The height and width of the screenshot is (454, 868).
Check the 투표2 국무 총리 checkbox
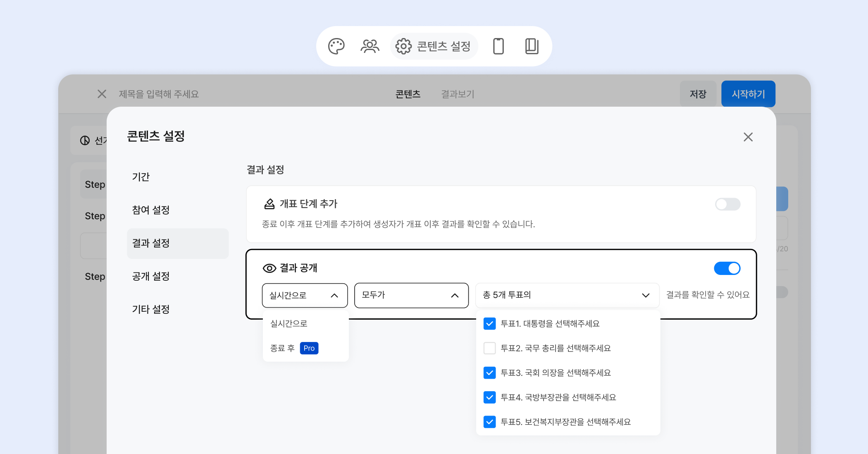[489, 348]
